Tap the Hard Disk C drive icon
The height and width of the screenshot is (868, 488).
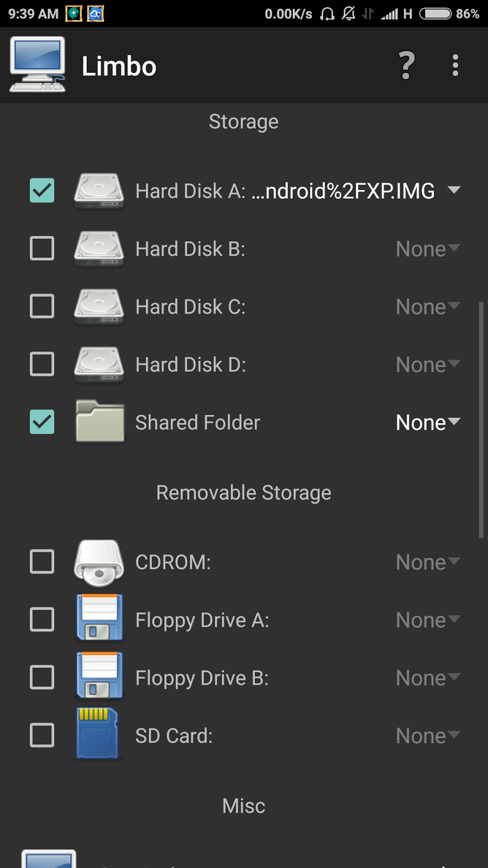(99, 307)
